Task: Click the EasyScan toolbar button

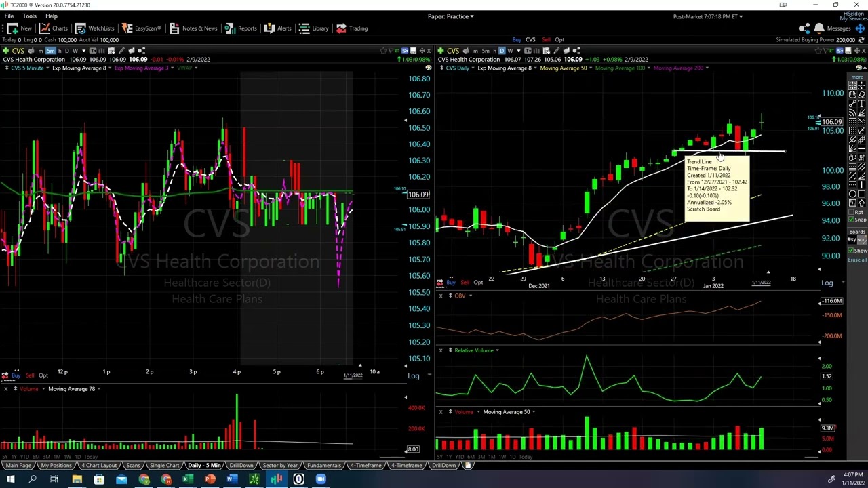Action: [x=141, y=28]
